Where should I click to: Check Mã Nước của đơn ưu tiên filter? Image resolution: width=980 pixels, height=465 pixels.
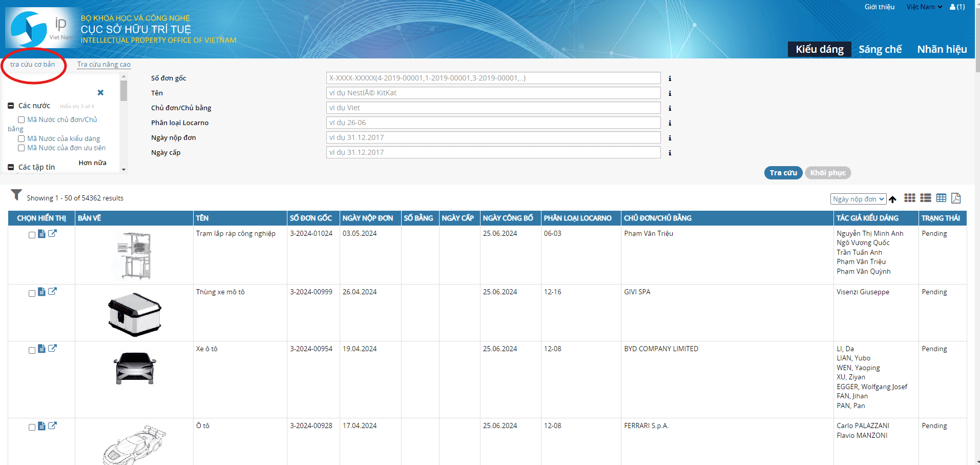point(22,148)
